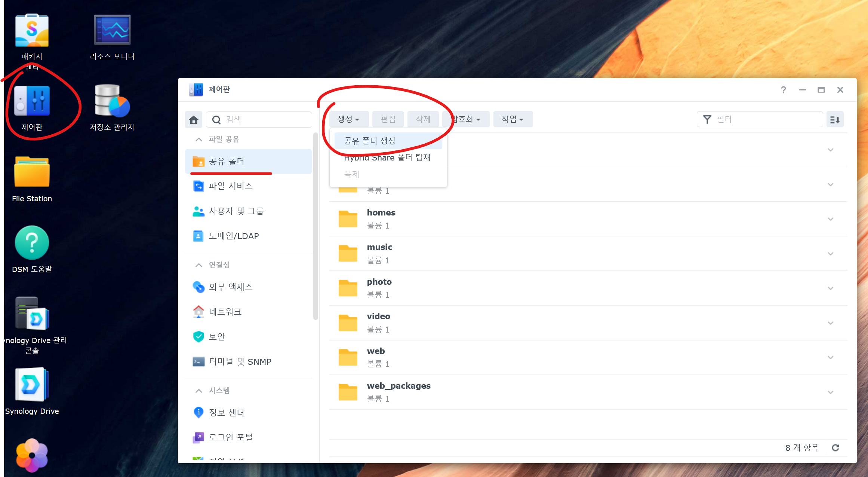Collapse the 파일 공유 section

click(x=199, y=139)
